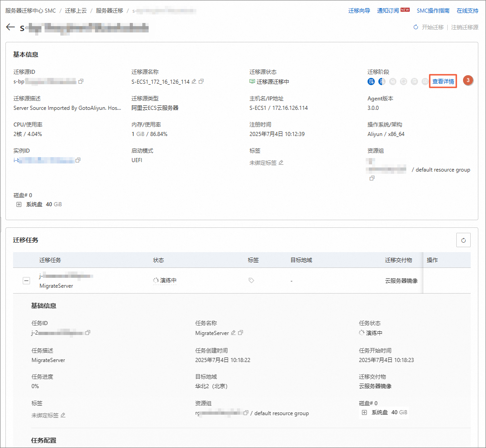Copy task name MigrateServer

241,333
